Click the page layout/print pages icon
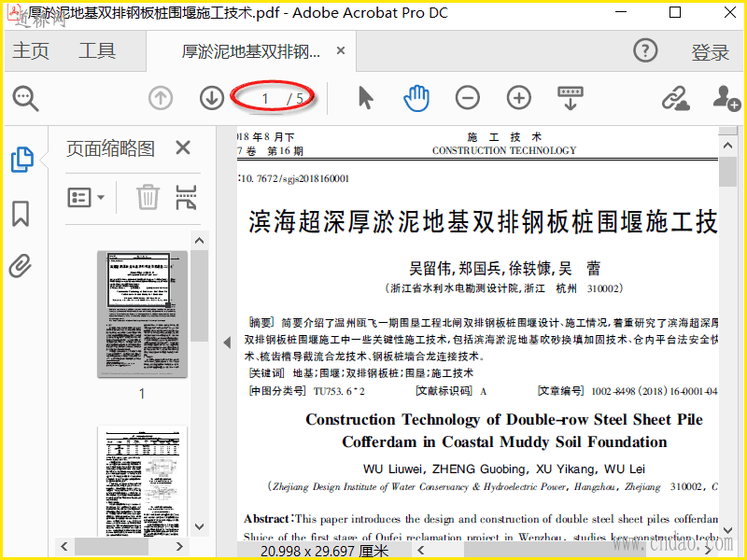Image resolution: width=747 pixels, height=560 pixels. 186,197
